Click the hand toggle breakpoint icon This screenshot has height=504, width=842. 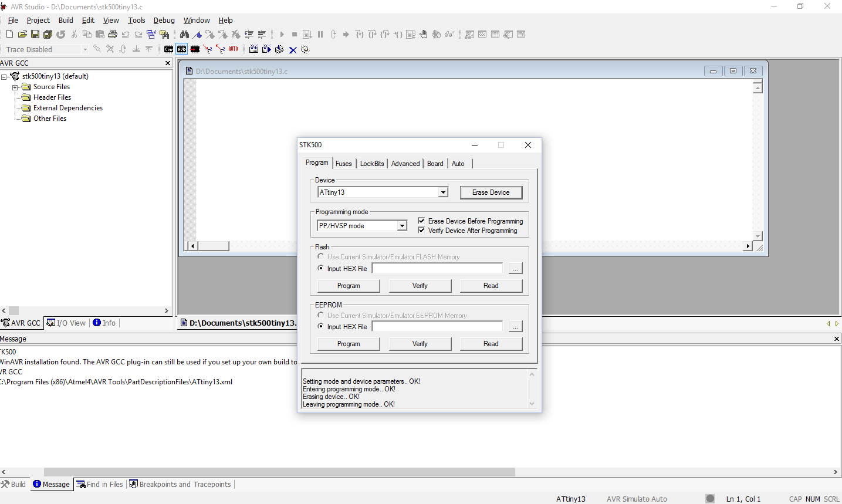pos(424,35)
